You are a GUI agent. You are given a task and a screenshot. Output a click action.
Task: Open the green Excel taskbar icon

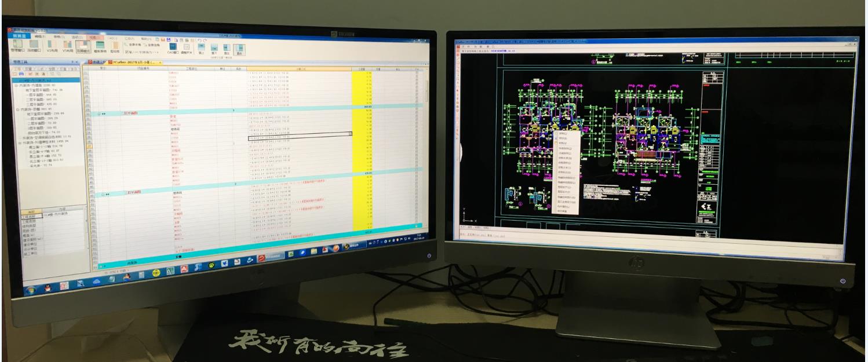291,254
